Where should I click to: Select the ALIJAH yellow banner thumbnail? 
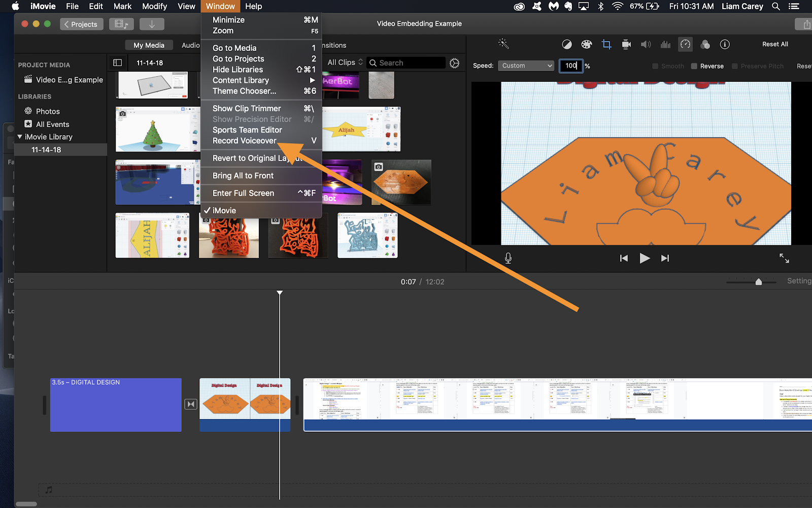pos(152,235)
